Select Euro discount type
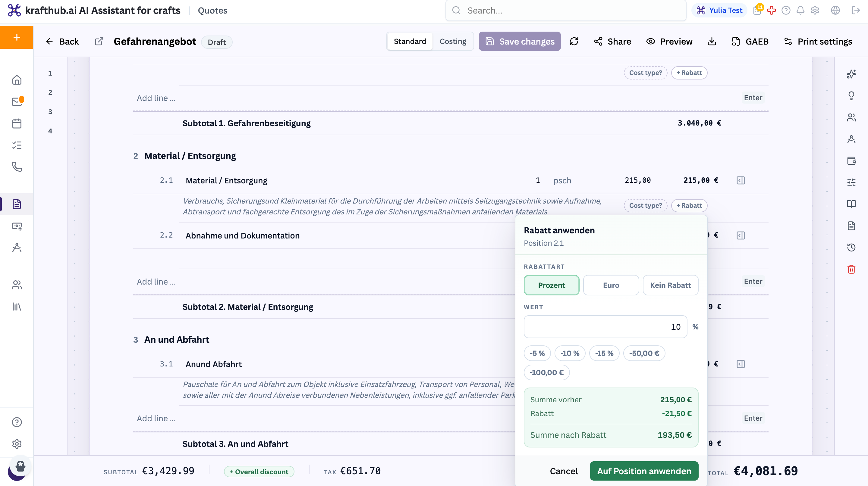Screen dimensions: 868x486 (x=611, y=285)
